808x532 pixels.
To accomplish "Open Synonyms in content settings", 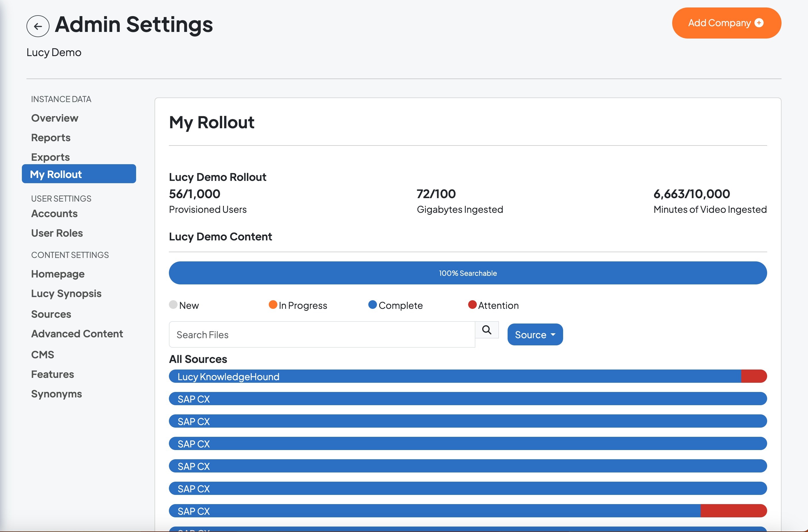I will point(56,394).
